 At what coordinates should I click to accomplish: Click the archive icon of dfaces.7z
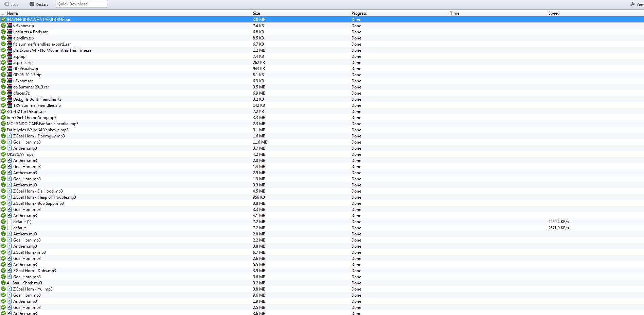click(x=10, y=93)
